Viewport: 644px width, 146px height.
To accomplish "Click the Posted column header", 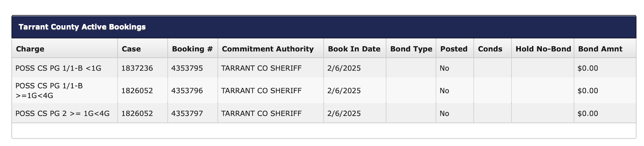I will (454, 49).
